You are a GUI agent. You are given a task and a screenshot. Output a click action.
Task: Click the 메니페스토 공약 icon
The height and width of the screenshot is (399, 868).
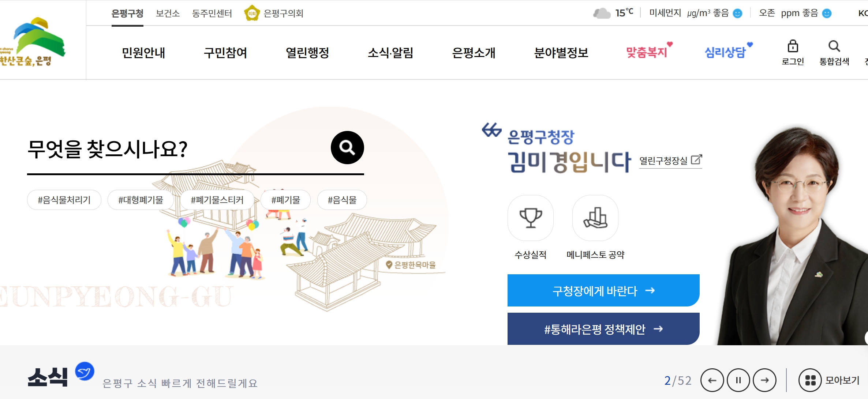[x=595, y=217]
